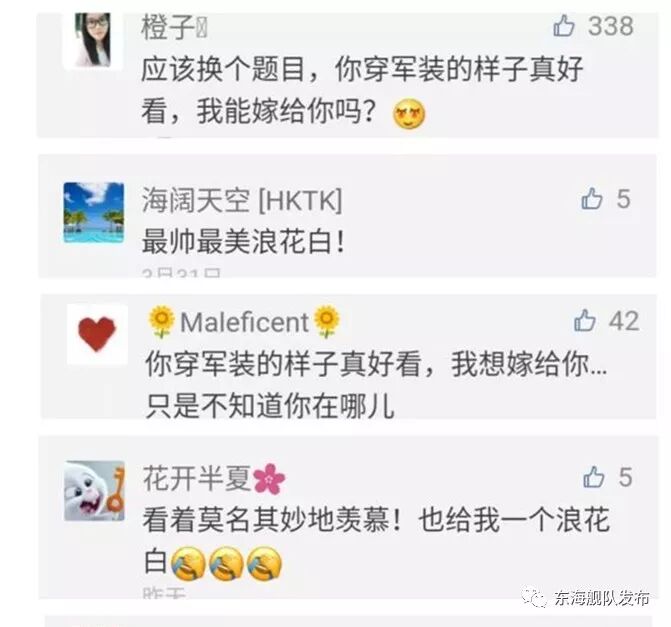Screen dimensions: 671x627
Task: Click the pink flower beside 花开半夏
Action: [269, 479]
